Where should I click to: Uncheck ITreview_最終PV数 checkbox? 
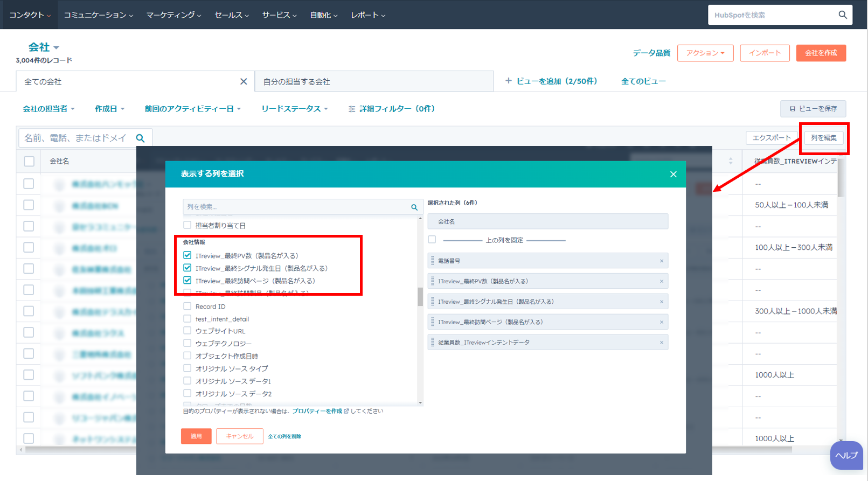point(188,255)
